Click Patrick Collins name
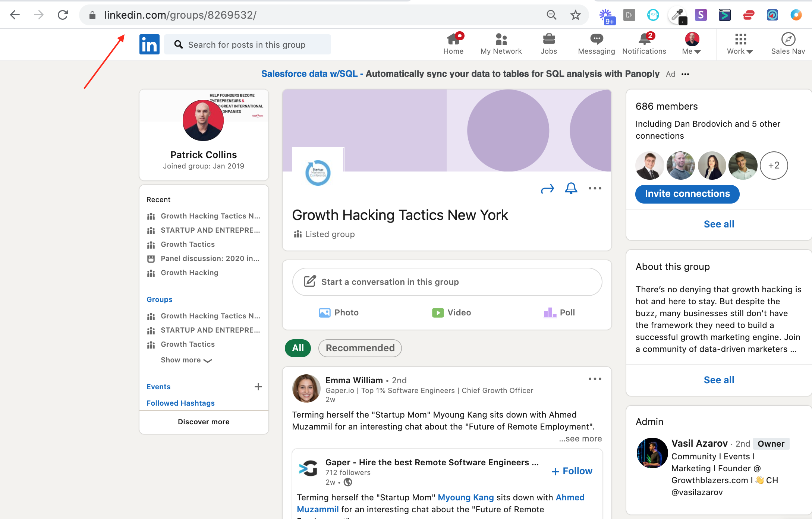812x519 pixels. coord(204,155)
